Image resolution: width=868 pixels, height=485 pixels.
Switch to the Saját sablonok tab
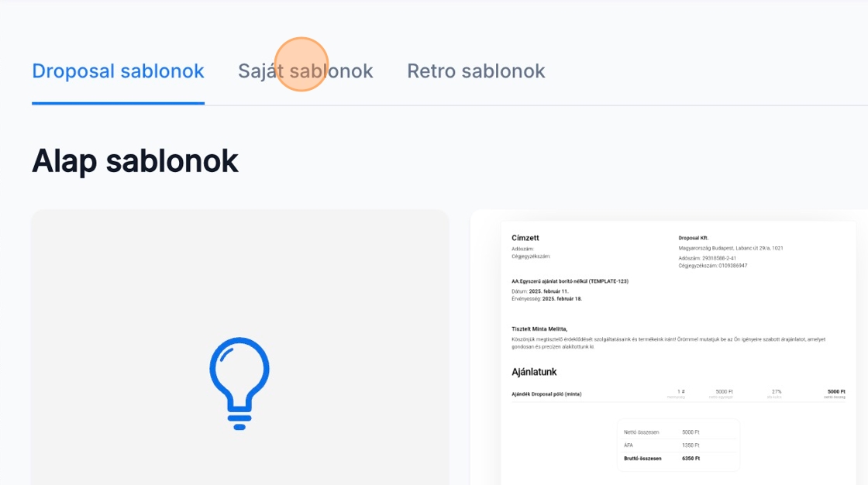[x=305, y=71]
